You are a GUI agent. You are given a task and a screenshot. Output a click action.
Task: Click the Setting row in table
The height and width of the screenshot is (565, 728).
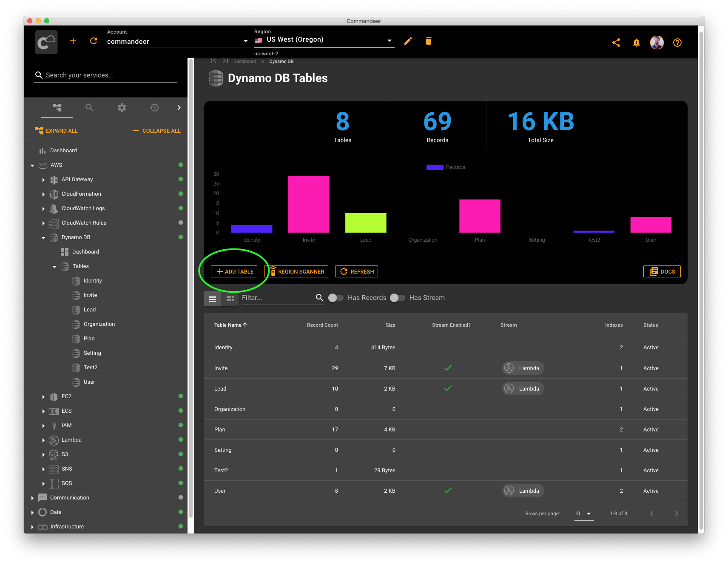[x=446, y=450]
